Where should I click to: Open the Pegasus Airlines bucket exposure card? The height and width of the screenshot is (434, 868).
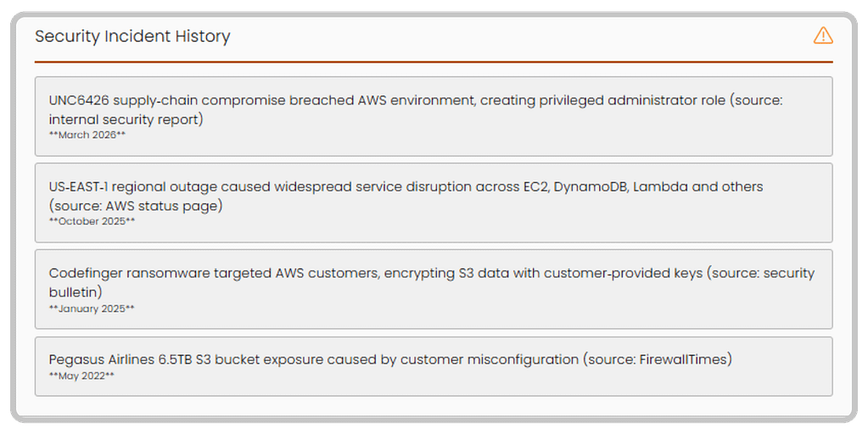coord(433,366)
